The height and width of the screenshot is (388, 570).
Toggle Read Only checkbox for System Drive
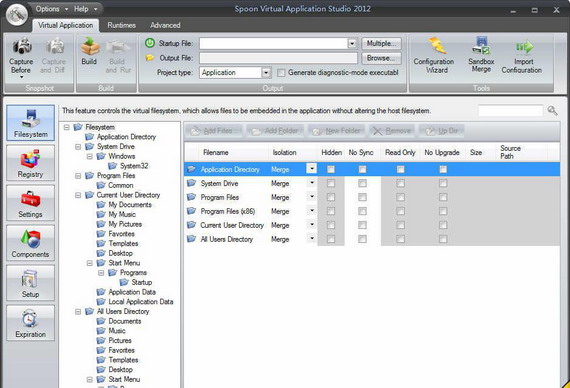coord(400,183)
